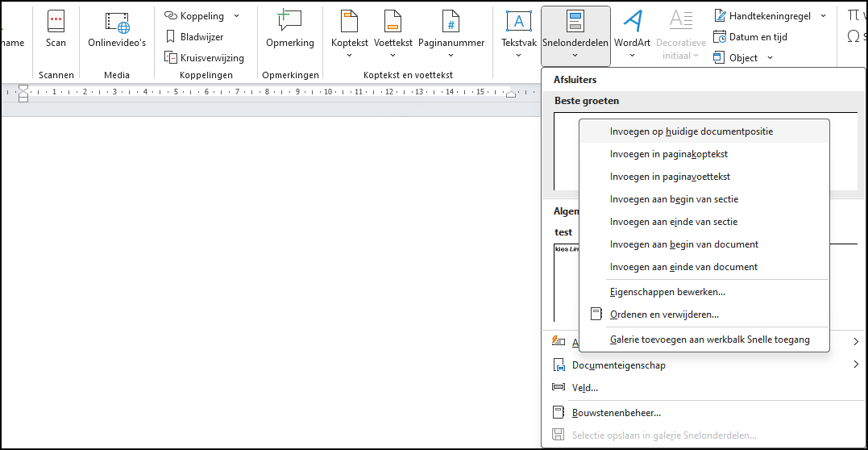Expand the Tekstvak dropdown chevron
The height and width of the screenshot is (450, 868).
[x=519, y=55]
